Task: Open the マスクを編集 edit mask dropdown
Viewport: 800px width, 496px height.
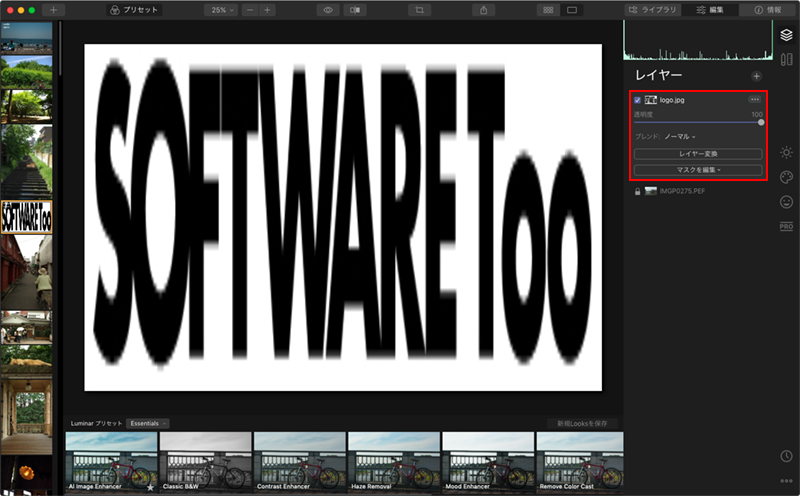Action: tap(698, 170)
